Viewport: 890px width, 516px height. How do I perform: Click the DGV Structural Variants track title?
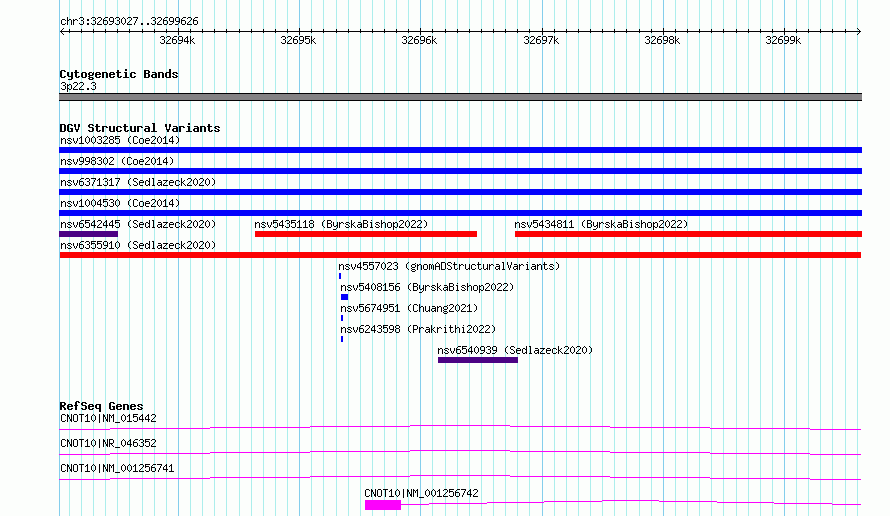140,128
